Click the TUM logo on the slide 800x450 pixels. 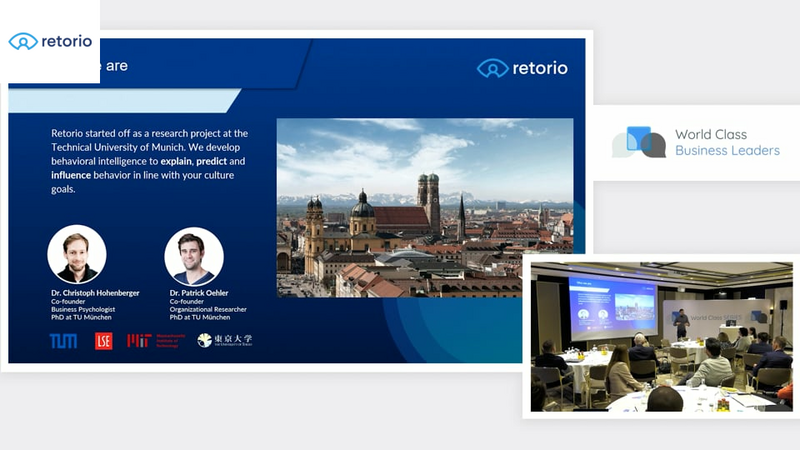(x=63, y=341)
